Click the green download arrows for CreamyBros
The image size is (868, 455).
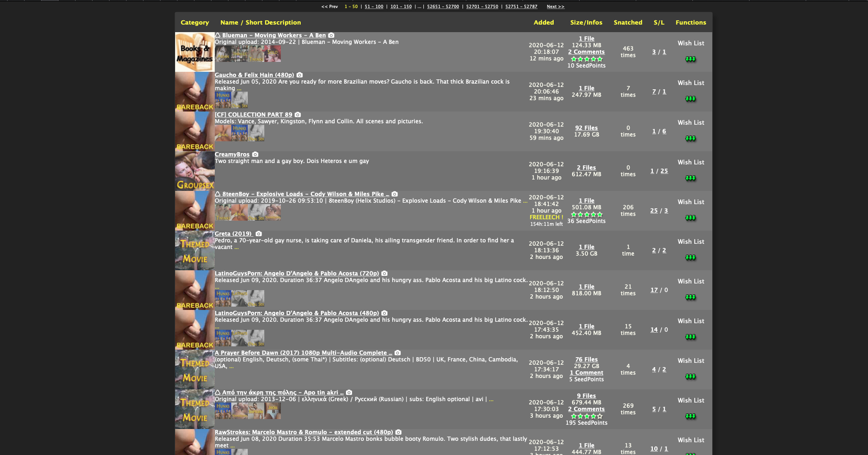[x=691, y=178]
